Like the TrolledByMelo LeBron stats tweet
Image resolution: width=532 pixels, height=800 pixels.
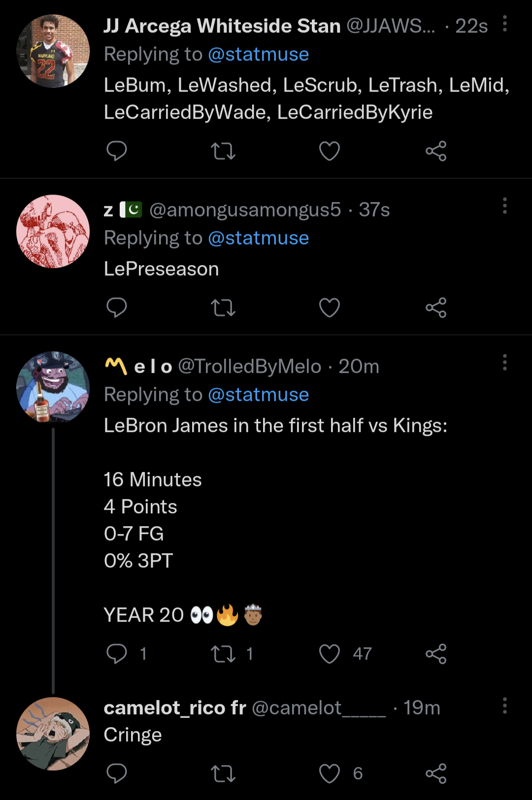point(330,654)
